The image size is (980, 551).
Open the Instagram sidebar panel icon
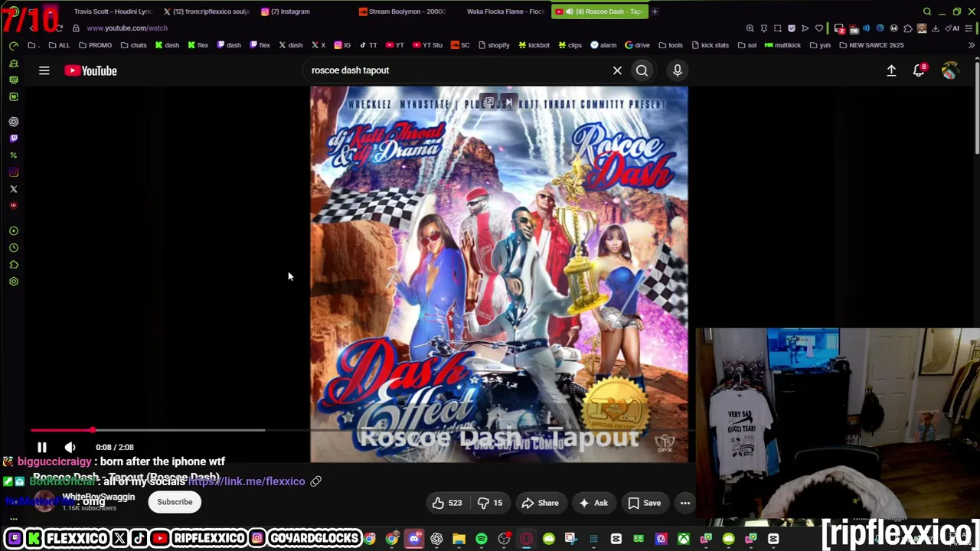coord(14,172)
